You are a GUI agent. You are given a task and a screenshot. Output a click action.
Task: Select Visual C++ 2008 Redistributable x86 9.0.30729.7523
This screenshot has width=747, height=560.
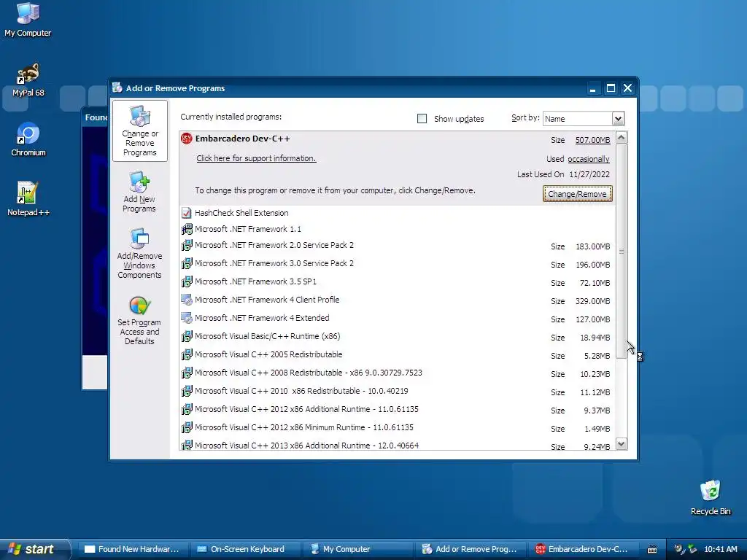[398, 373]
